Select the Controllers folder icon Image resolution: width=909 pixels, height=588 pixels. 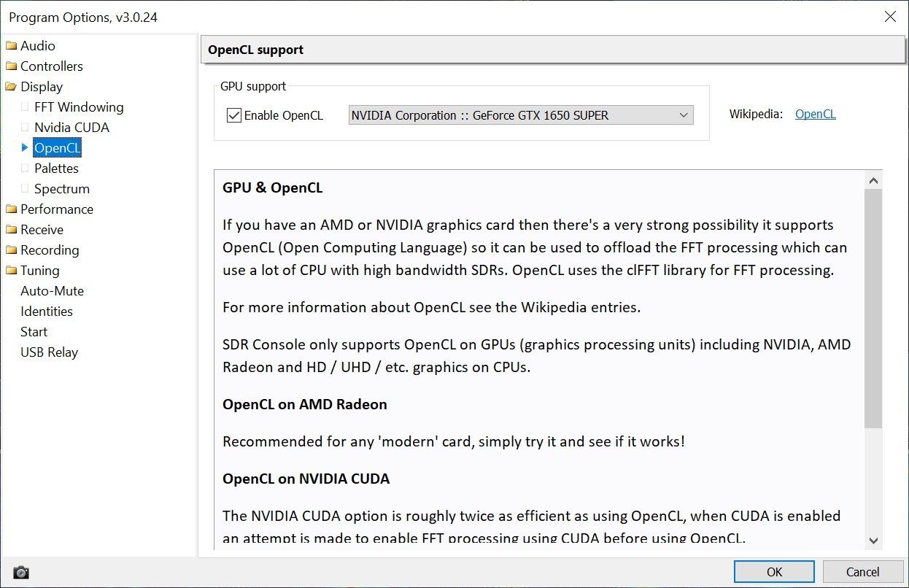pyautogui.click(x=11, y=66)
